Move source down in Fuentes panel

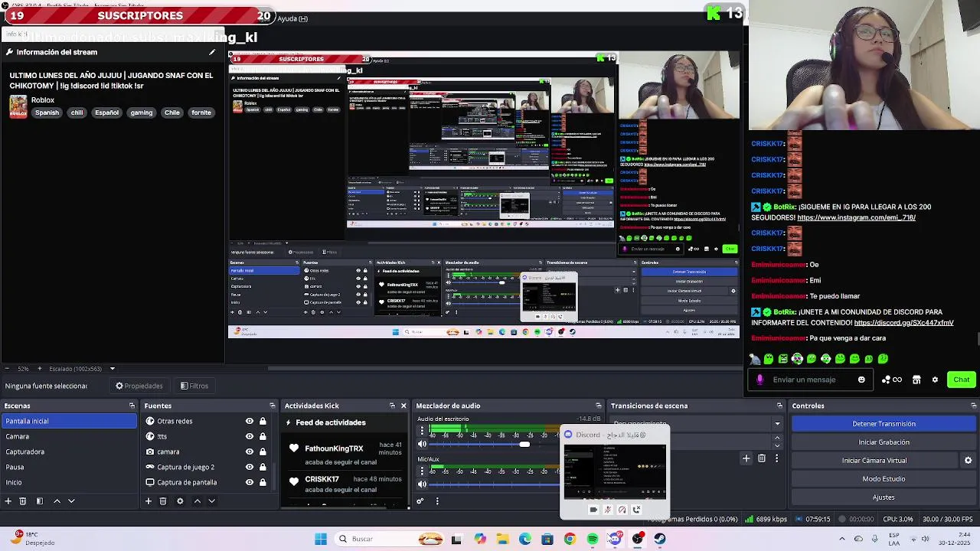pyautogui.click(x=211, y=501)
